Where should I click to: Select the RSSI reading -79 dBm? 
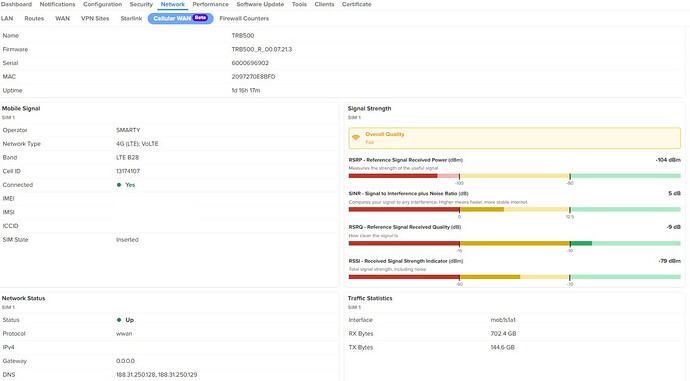[669, 261]
